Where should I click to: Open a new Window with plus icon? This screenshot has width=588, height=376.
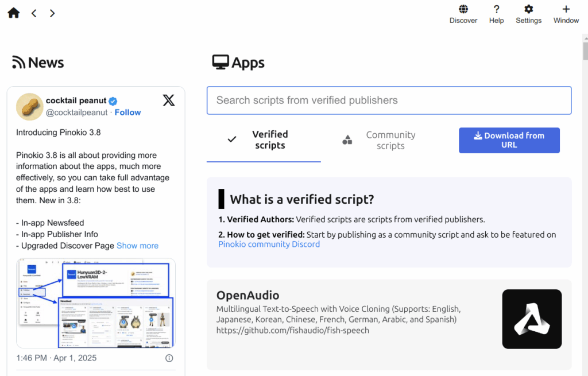point(566,14)
